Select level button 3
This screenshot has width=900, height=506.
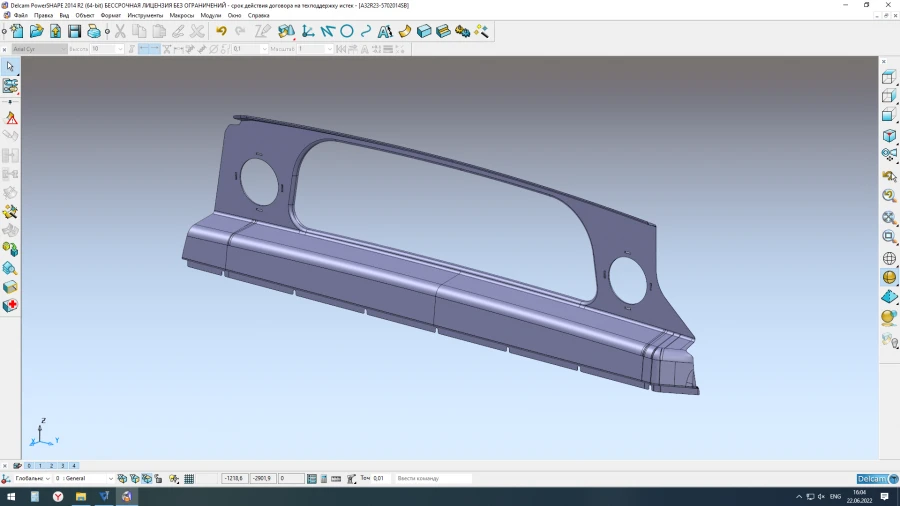pyautogui.click(x=63, y=466)
